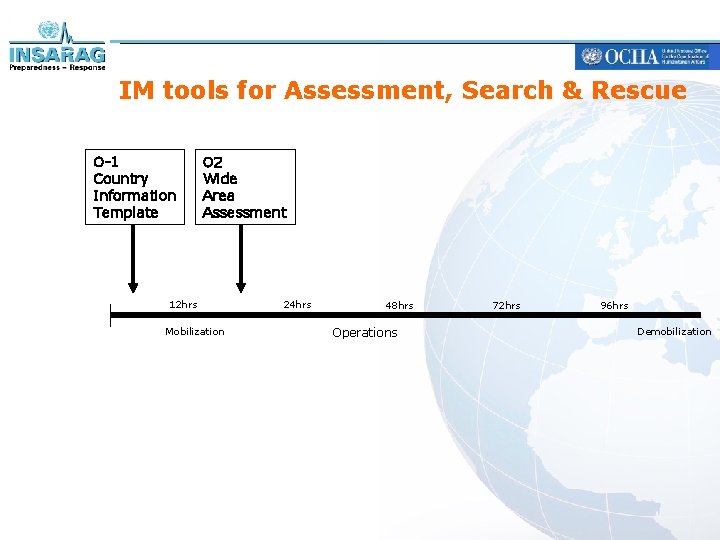Click the Preparedness – Response tagline

[57, 68]
